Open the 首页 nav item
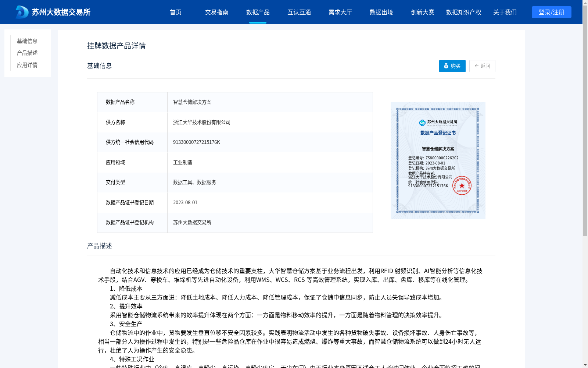This screenshot has height=368, width=588. (x=176, y=12)
